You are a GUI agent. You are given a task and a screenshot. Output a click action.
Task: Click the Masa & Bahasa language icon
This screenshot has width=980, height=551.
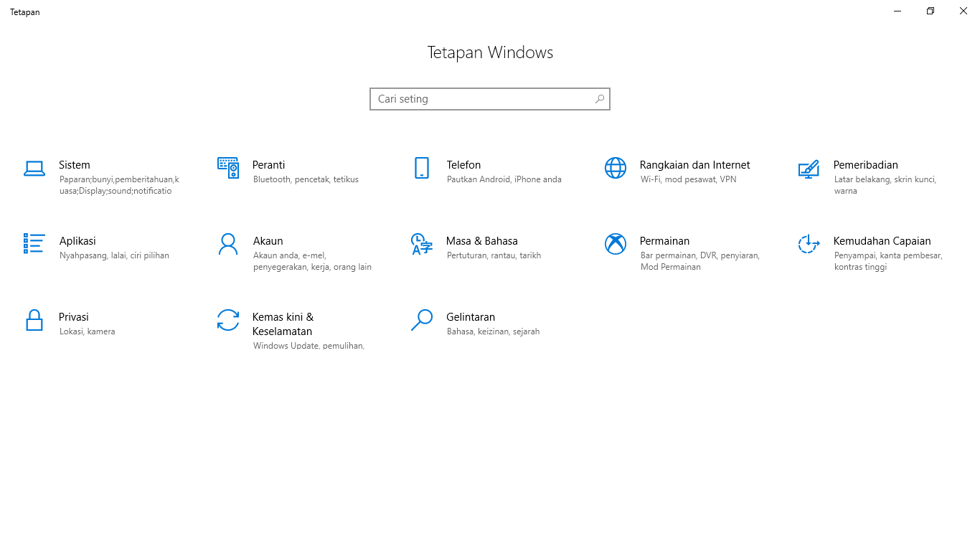pos(422,244)
